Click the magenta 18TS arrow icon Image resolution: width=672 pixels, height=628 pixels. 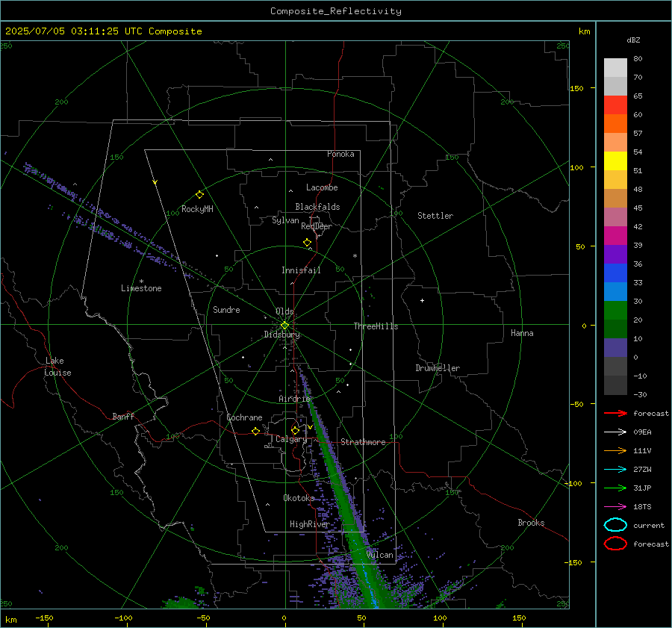point(615,507)
